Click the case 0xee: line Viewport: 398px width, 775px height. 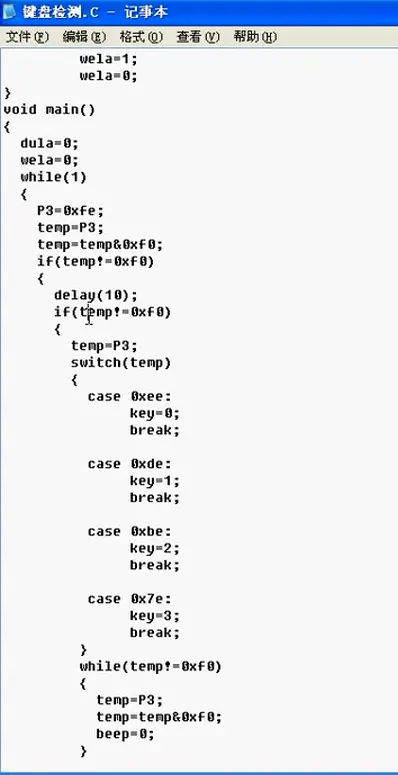click(x=130, y=396)
